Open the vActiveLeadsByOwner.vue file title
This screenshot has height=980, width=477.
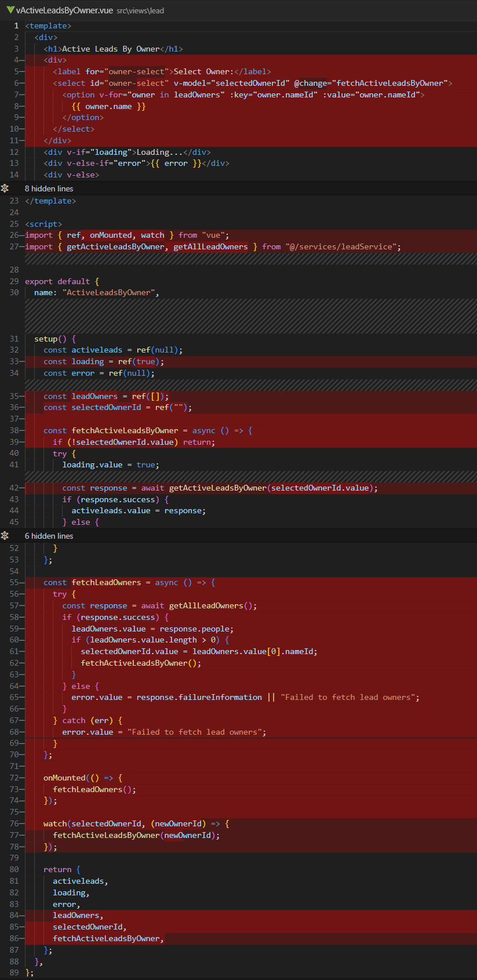click(64, 10)
